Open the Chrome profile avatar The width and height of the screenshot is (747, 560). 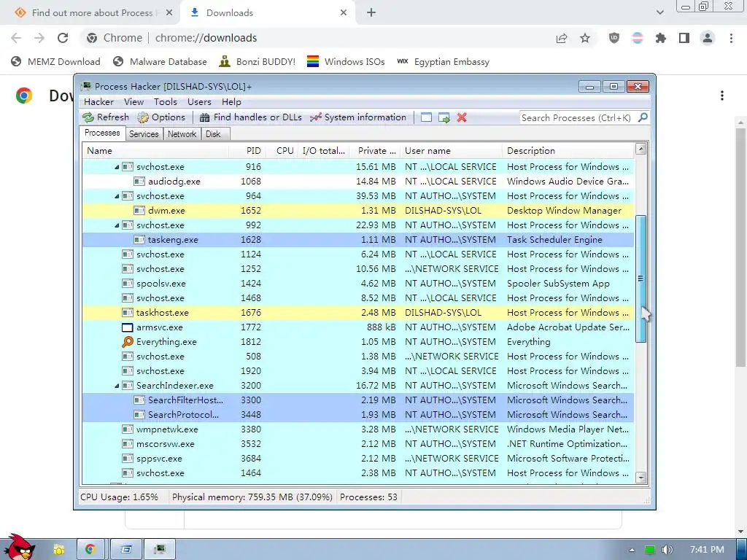(708, 38)
